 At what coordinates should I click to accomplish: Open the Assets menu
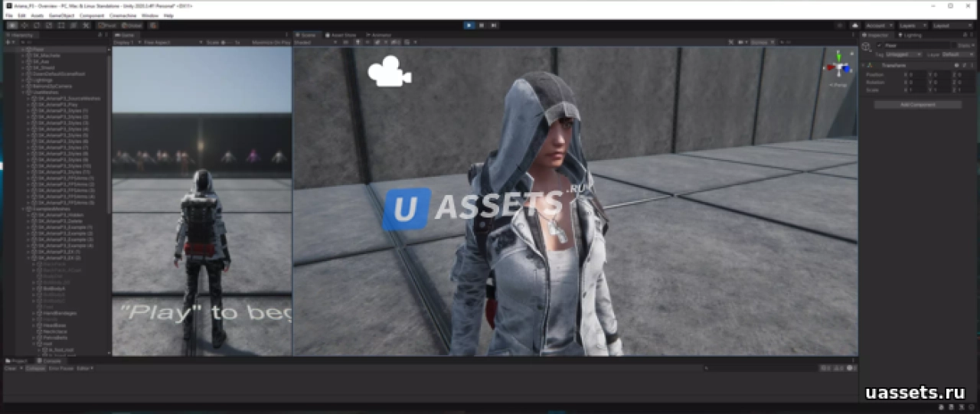click(x=38, y=15)
